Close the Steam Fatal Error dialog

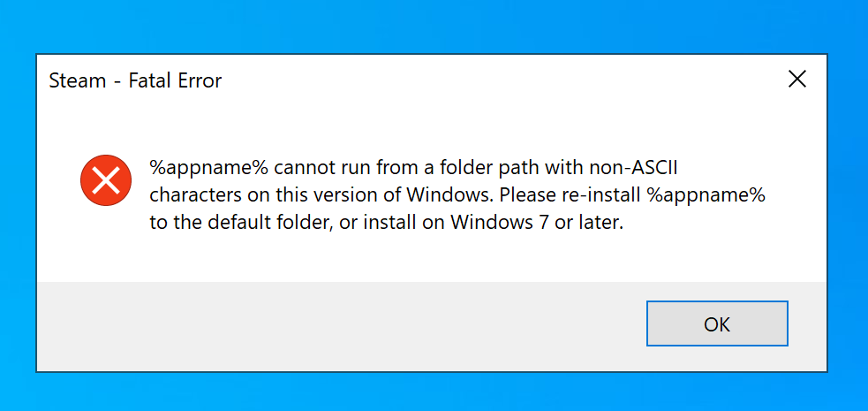[796, 80]
